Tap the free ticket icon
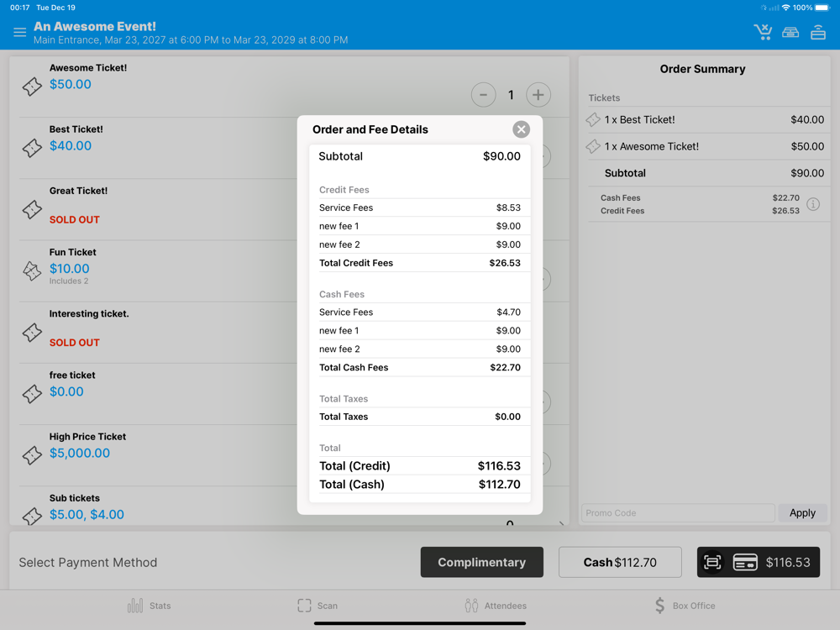The height and width of the screenshot is (630, 840). pyautogui.click(x=32, y=394)
